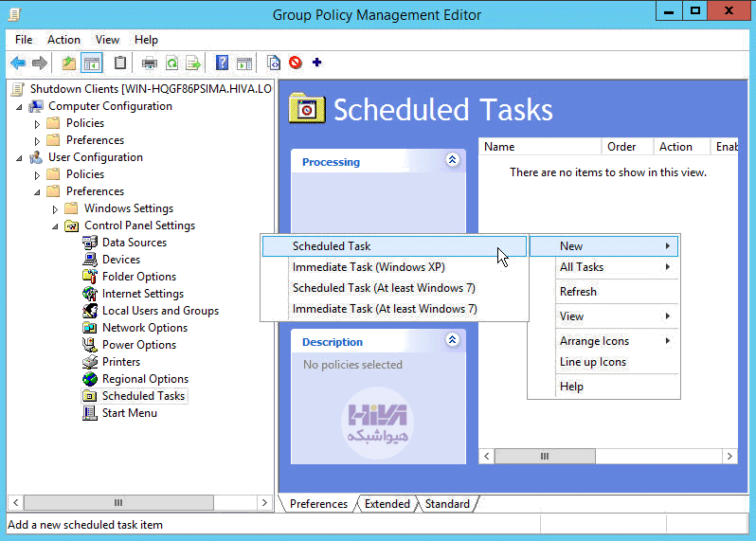This screenshot has height=541, width=756.
Task: Open the View menu in menu bar
Action: coord(107,40)
